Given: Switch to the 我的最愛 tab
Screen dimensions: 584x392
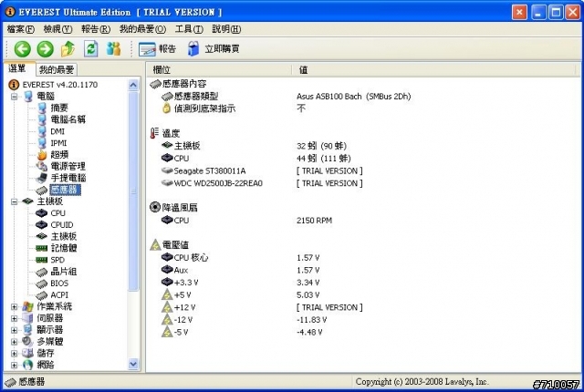Looking at the screenshot, I should click(57, 69).
